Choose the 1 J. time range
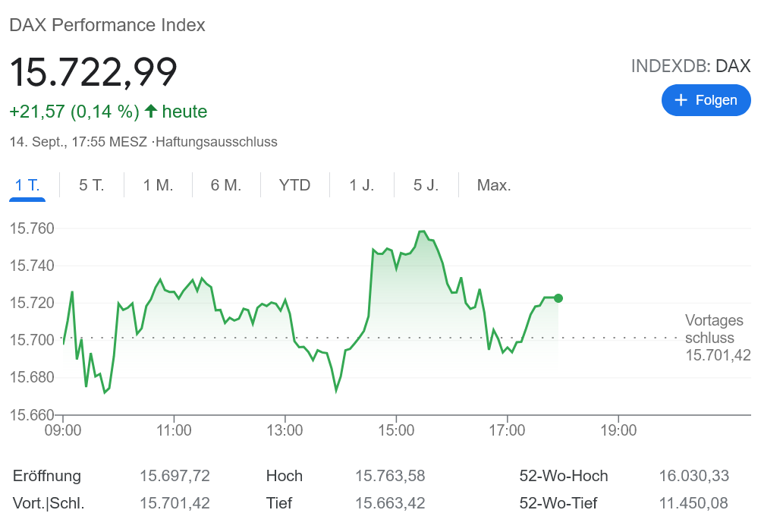761x532 pixels. click(x=361, y=185)
